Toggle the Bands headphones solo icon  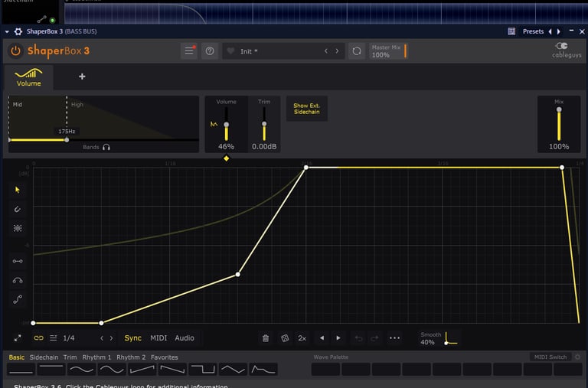tap(106, 147)
